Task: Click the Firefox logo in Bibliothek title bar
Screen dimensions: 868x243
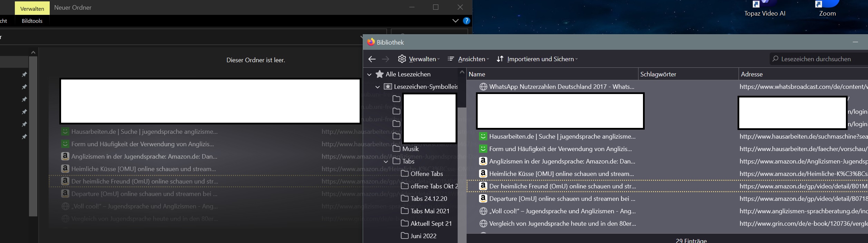Action: (x=371, y=42)
